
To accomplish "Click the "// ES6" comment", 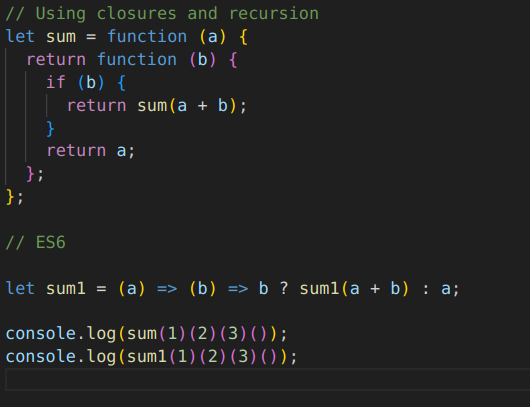I will pyautogui.click(x=35, y=243).
